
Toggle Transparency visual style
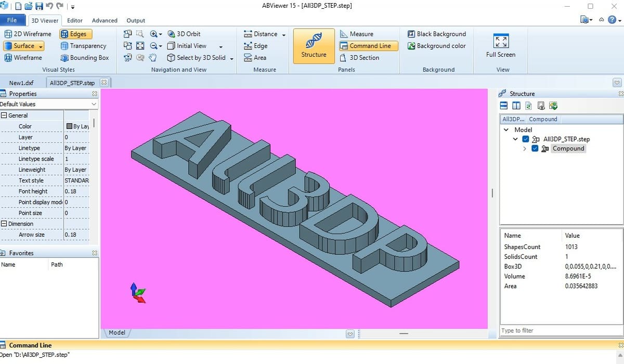[83, 46]
